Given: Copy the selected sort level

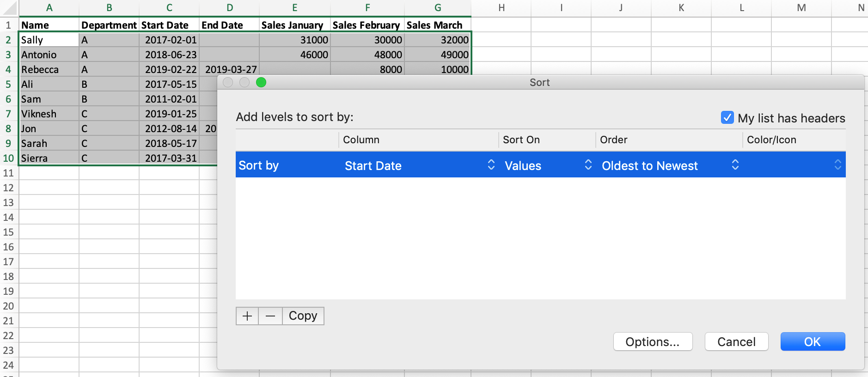Looking at the screenshot, I should tap(303, 316).
